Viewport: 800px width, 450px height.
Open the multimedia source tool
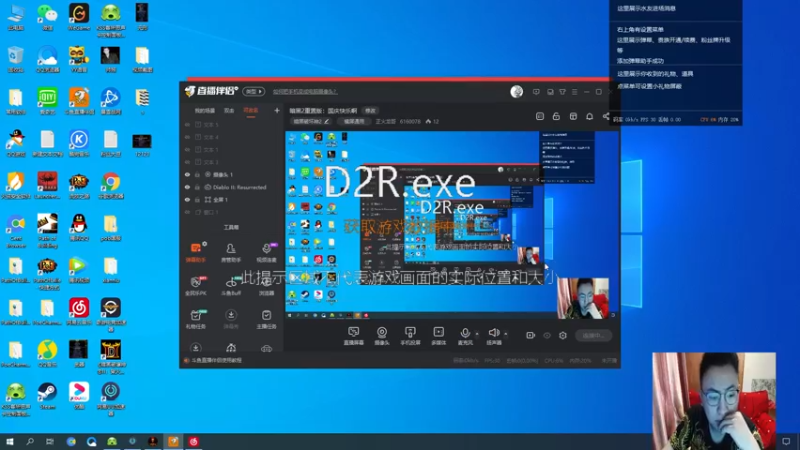point(438,336)
